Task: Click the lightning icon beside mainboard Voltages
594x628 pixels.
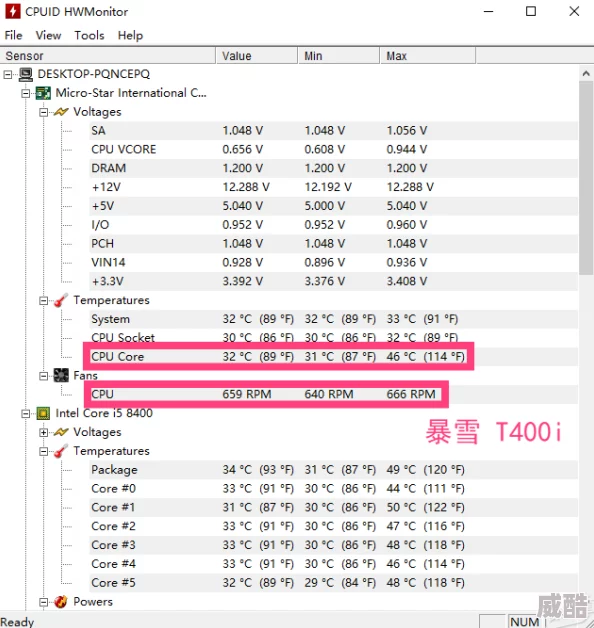Action: tap(61, 112)
